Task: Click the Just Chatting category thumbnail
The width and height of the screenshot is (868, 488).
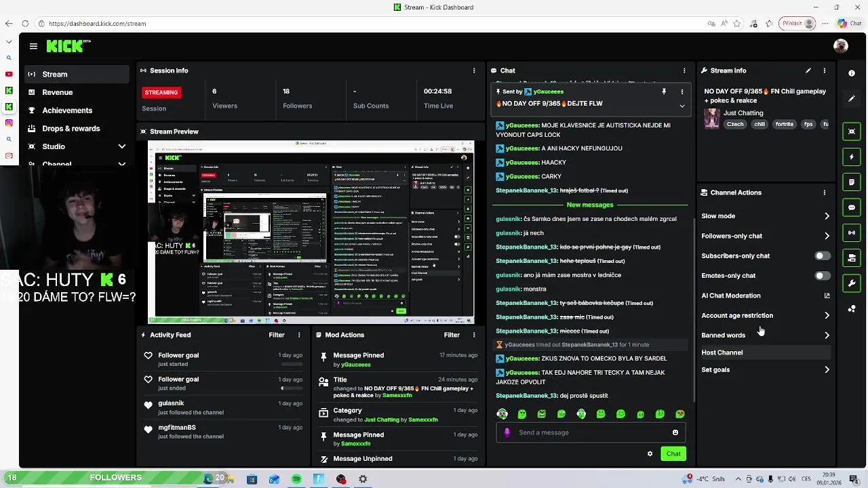Action: pyautogui.click(x=711, y=119)
